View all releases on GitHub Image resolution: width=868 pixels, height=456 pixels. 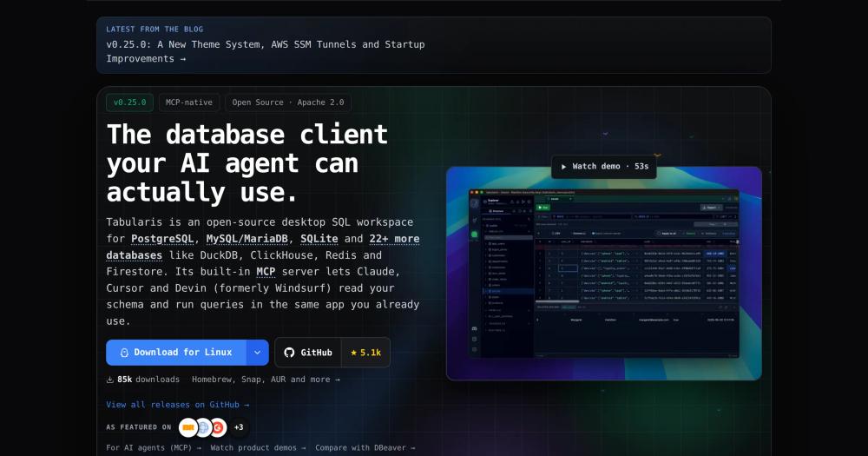(x=178, y=405)
